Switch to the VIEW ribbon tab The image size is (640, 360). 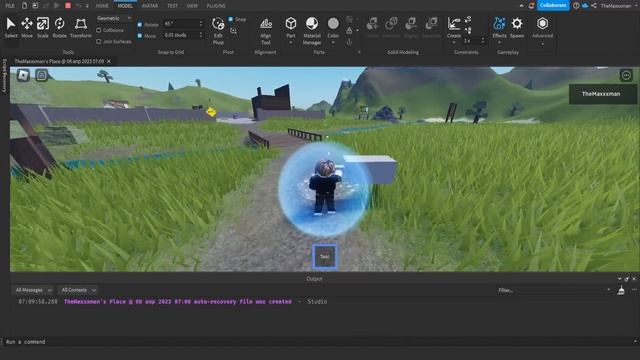[192, 6]
